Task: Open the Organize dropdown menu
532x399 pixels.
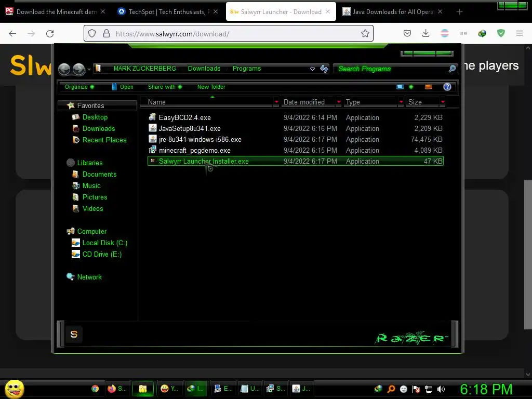Action: click(x=79, y=87)
